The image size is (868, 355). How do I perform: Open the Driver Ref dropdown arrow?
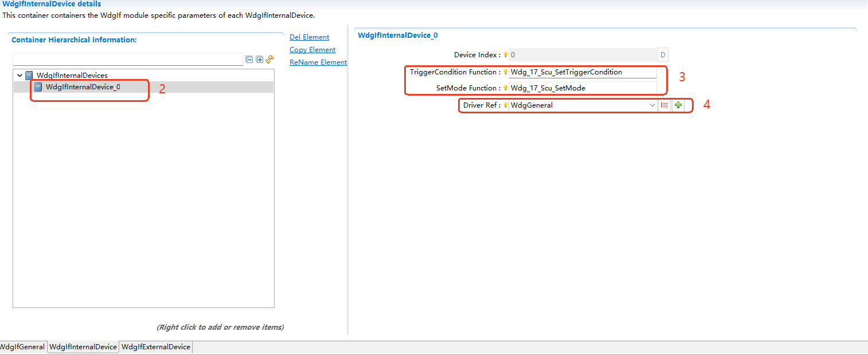(653, 105)
